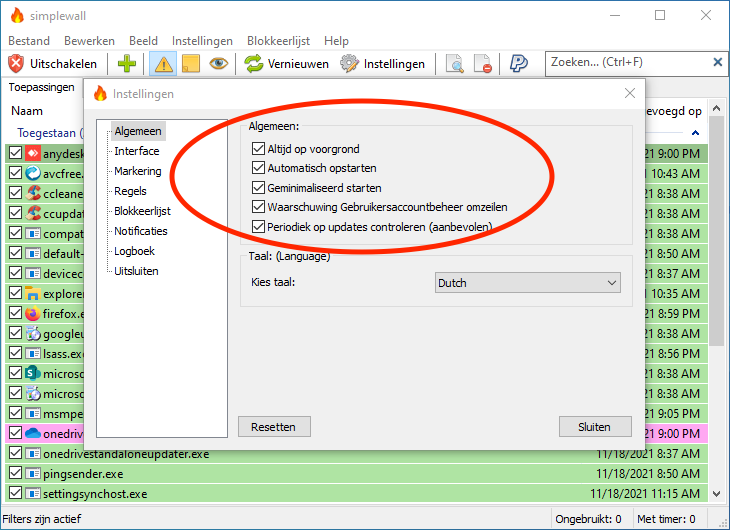Toggle Automatisch opstarten checkbox
Viewport: 730px width, 530px height.
tap(259, 168)
